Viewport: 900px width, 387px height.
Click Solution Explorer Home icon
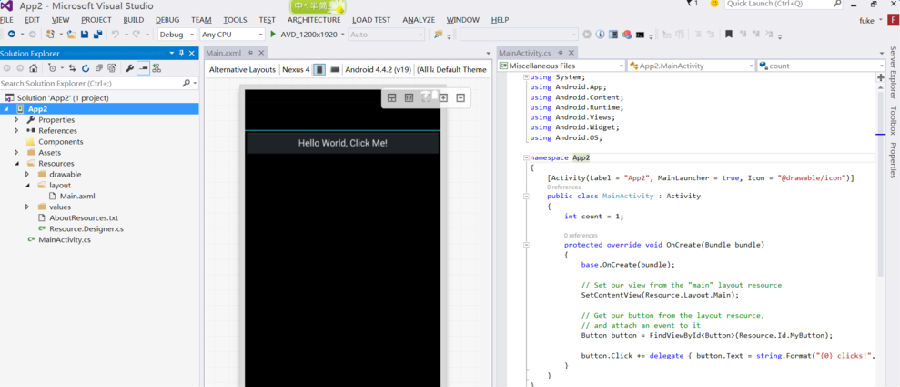[33, 68]
